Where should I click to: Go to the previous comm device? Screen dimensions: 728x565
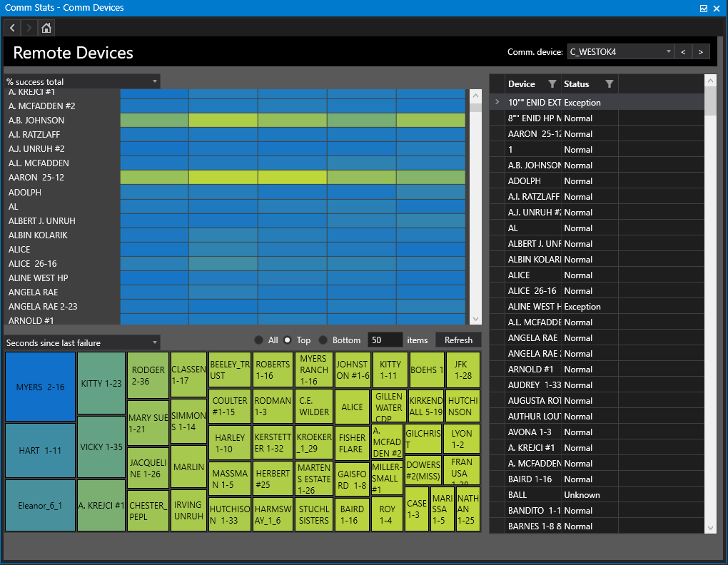tap(683, 51)
